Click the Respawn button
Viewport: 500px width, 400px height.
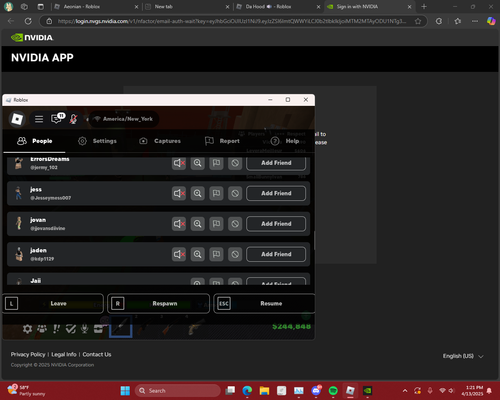159,303
